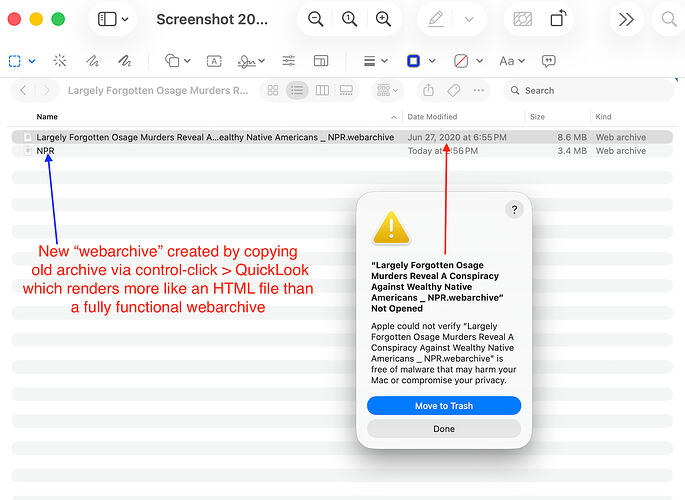Open the Finder group-by options menu
685x500 pixels.
387,90
